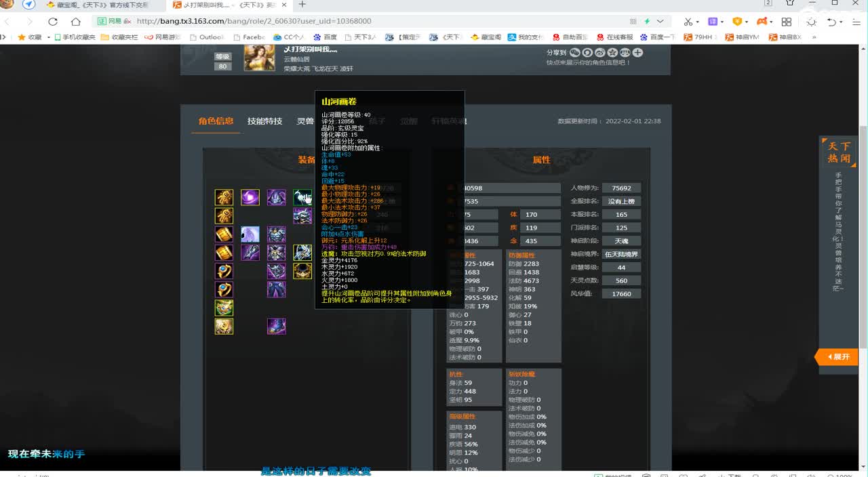The height and width of the screenshot is (477, 868).
Task: Click the purple orb equipment icon
Action: tap(250, 198)
